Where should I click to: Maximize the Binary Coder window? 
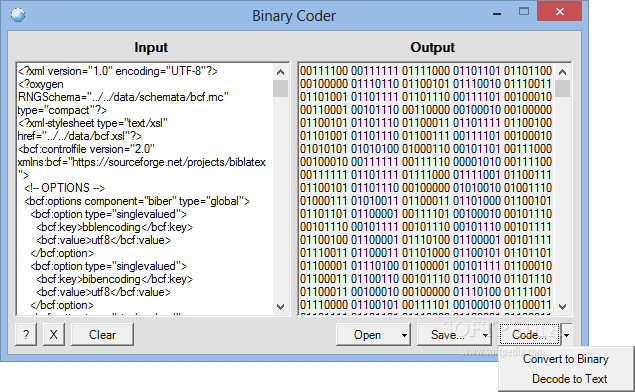click(524, 12)
